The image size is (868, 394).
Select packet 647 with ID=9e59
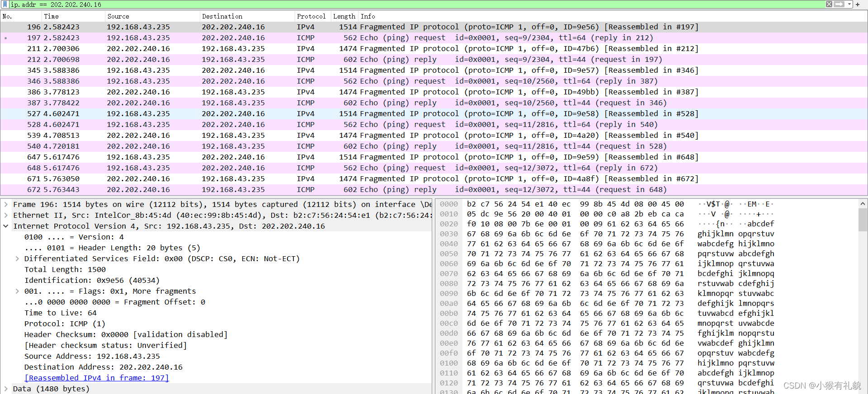click(x=434, y=157)
